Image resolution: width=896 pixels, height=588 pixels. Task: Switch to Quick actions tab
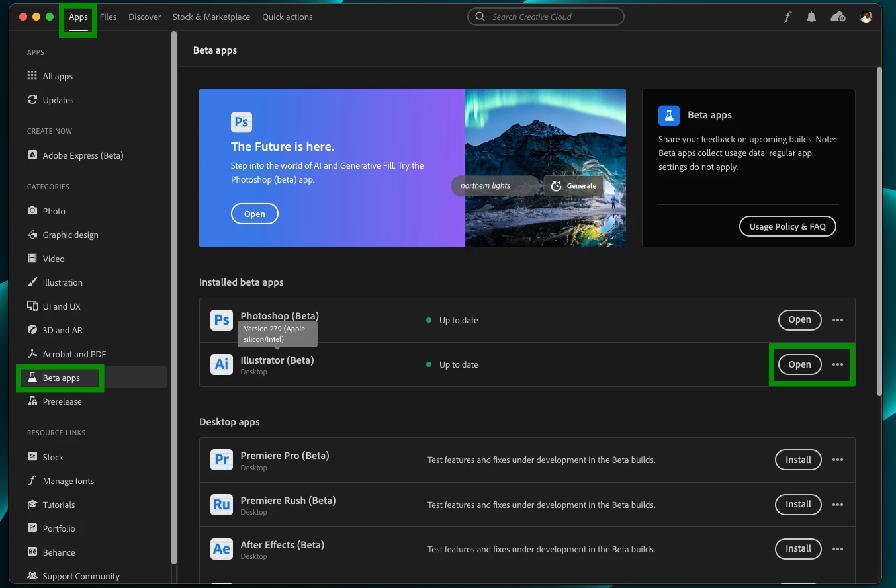(287, 17)
